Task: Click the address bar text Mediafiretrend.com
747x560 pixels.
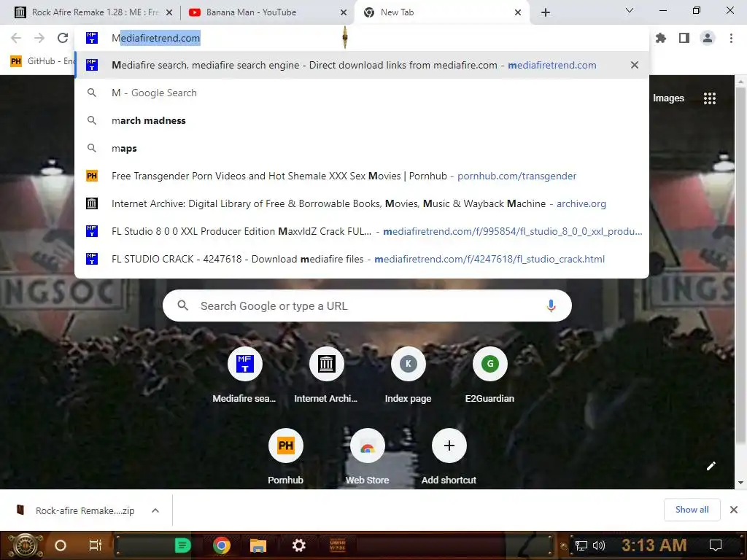Action: pos(156,38)
